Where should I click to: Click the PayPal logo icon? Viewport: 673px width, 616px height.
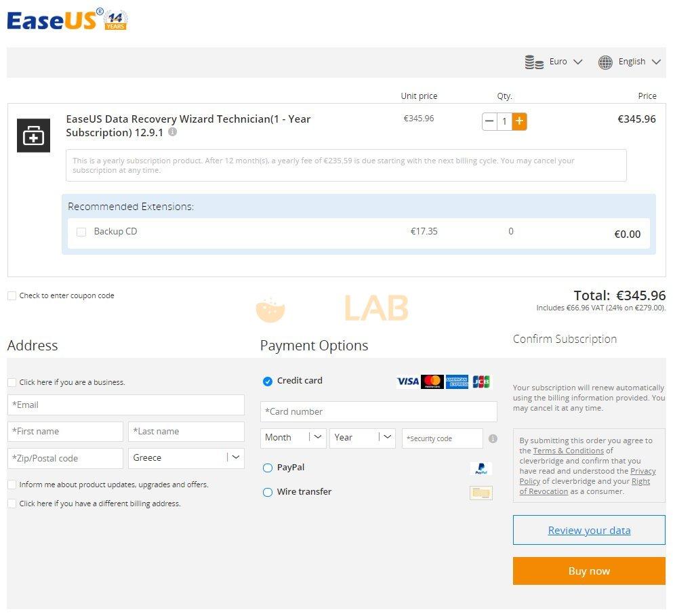point(481,468)
